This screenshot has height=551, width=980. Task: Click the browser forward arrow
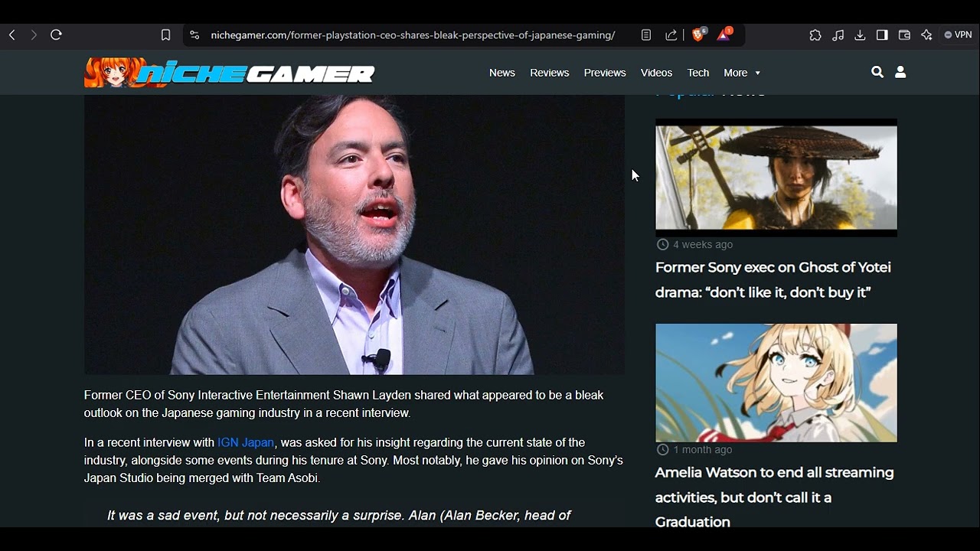33,35
